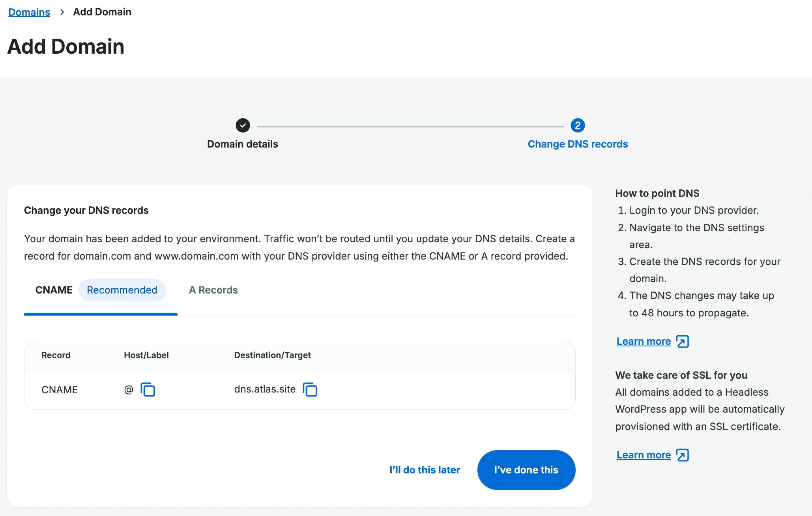Viewport: 812px width, 516px height.
Task: Click the breadcrumb separator arrow
Action: point(62,12)
